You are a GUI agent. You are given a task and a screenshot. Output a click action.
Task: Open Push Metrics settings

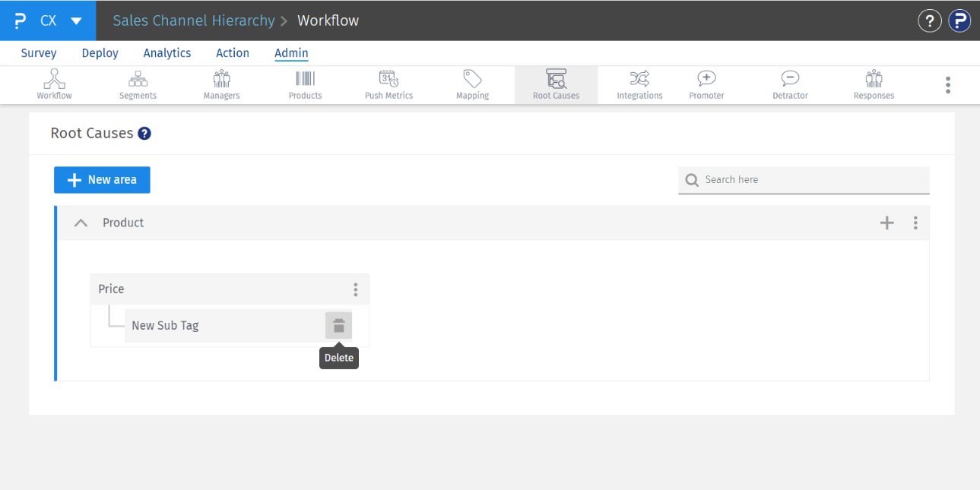[389, 84]
